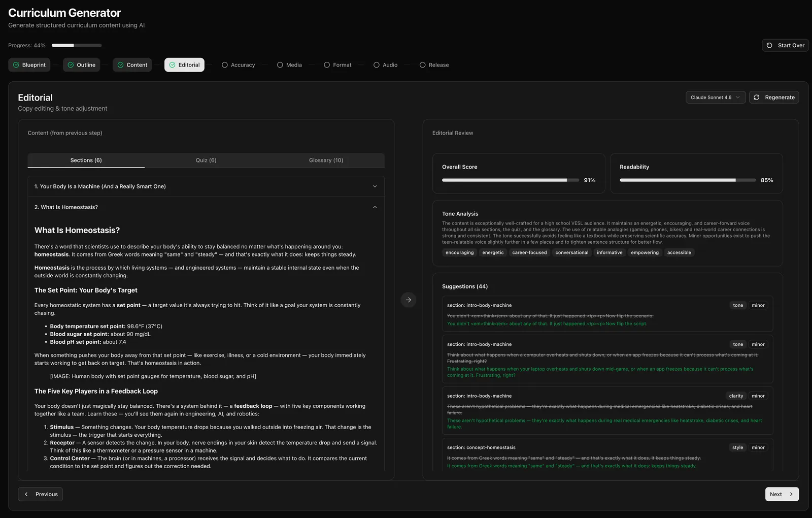The image size is (812, 518).
Task: Switch to the Sections (6) tab
Action: 86,160
